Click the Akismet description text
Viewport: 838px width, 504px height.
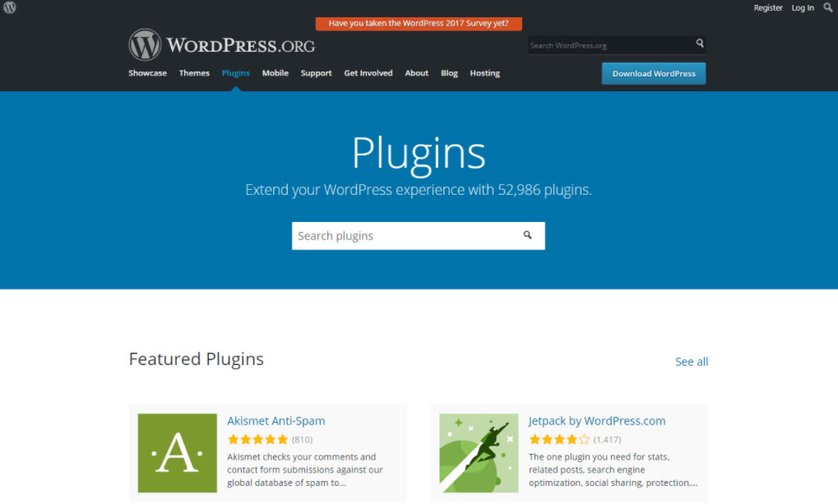pos(306,469)
